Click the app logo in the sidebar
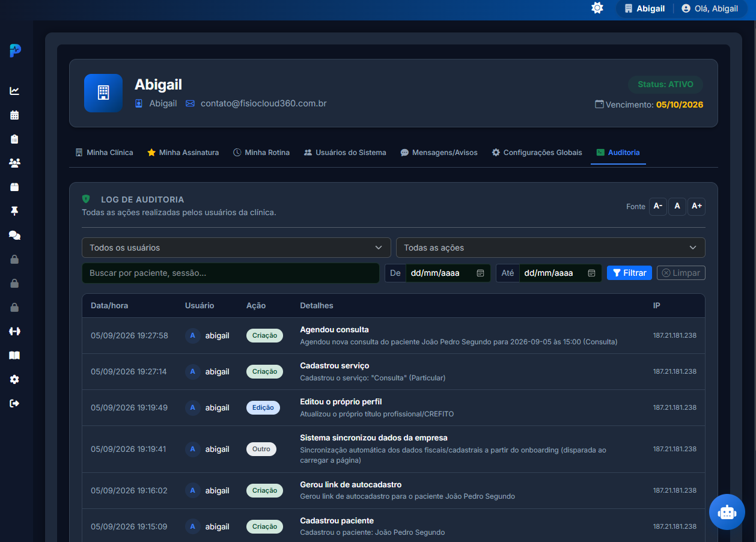The height and width of the screenshot is (542, 756). tap(16, 50)
